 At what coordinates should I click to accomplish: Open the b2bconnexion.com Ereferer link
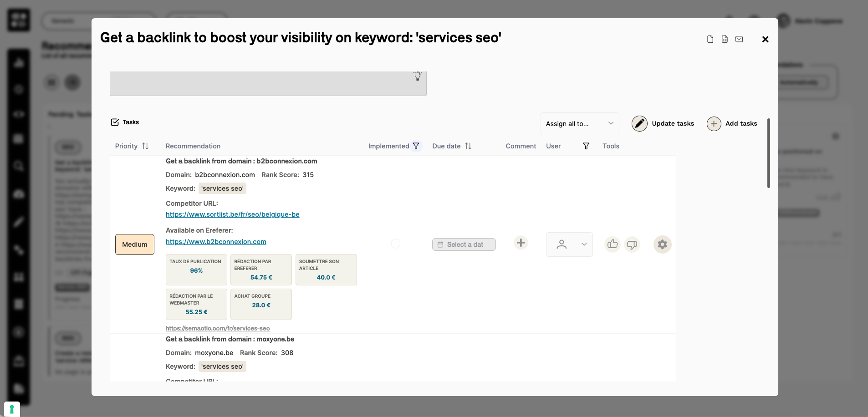tap(216, 242)
